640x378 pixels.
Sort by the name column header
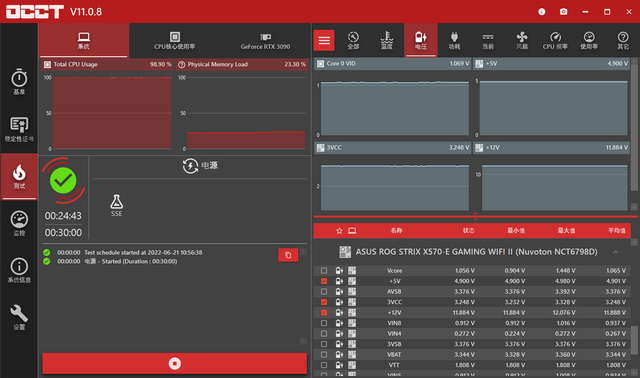tap(396, 231)
